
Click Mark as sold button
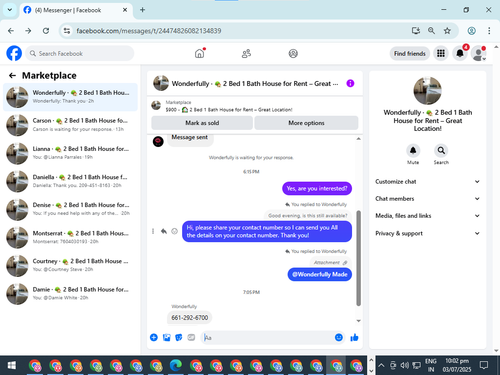point(202,123)
